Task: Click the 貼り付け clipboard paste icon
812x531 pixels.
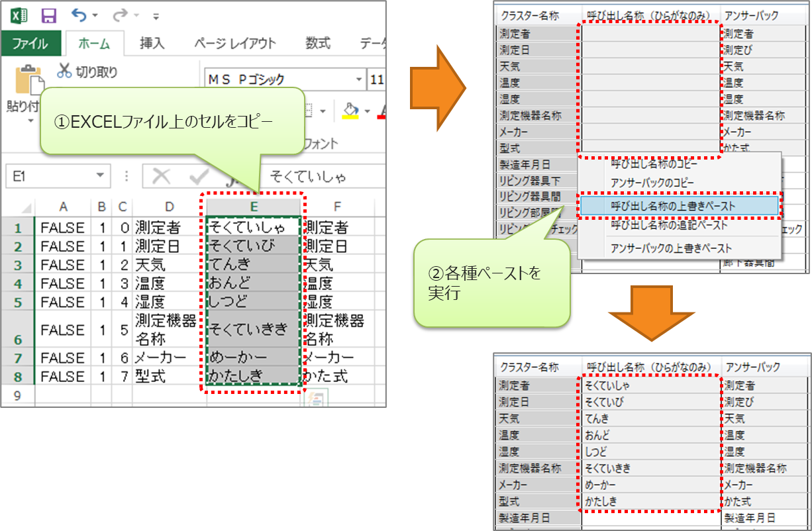Action: pyautogui.click(x=25, y=79)
